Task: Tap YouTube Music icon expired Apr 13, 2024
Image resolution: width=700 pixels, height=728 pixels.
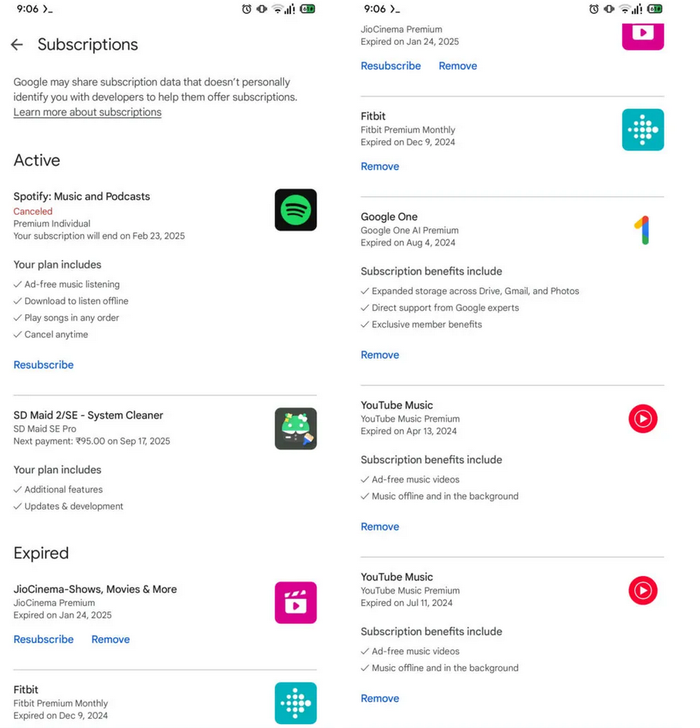Action: (x=642, y=418)
